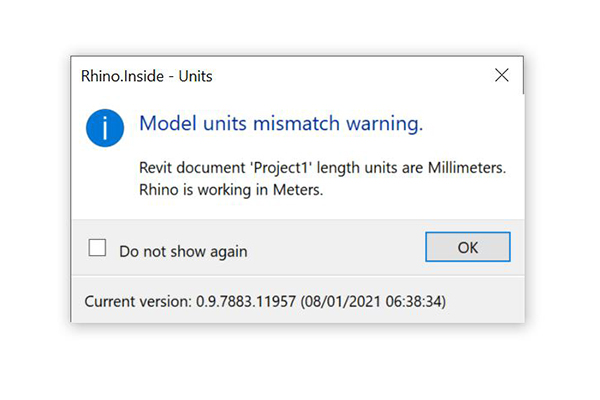Enable the Do not show again checkbox
Image resolution: width=600 pixels, height=400 pixels.
(x=98, y=248)
